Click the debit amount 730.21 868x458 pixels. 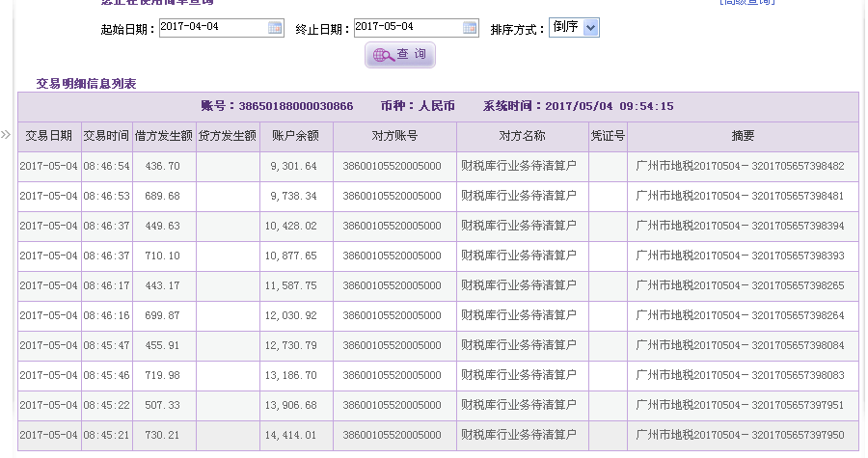click(163, 435)
